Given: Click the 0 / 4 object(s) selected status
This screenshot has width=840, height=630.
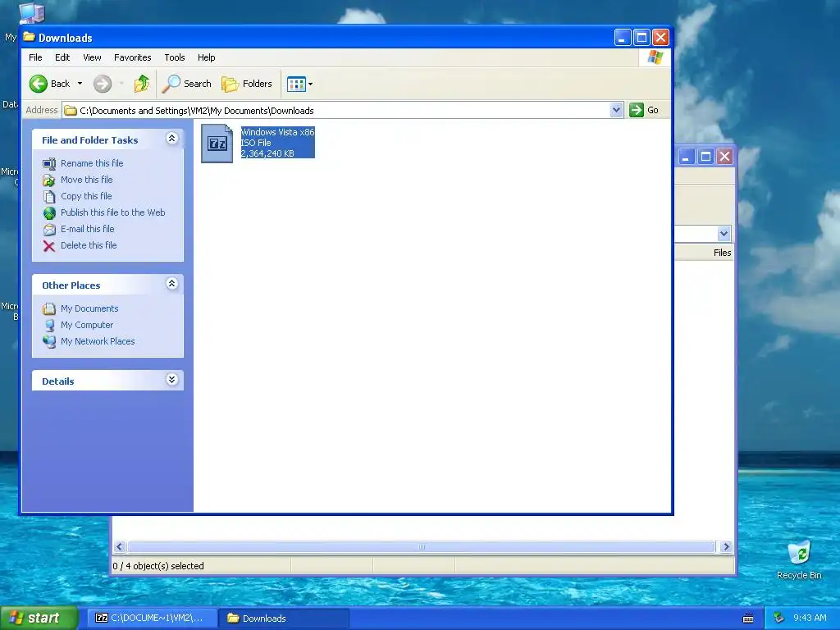Looking at the screenshot, I should point(158,566).
